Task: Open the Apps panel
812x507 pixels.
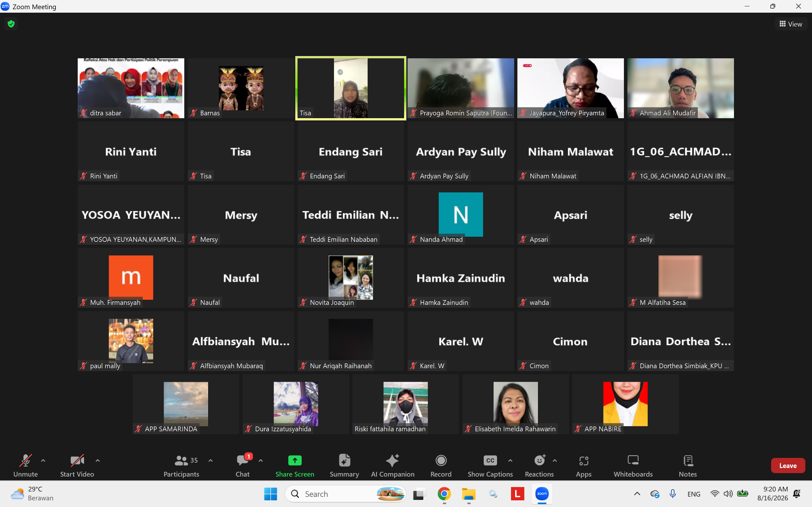Action: click(x=584, y=465)
